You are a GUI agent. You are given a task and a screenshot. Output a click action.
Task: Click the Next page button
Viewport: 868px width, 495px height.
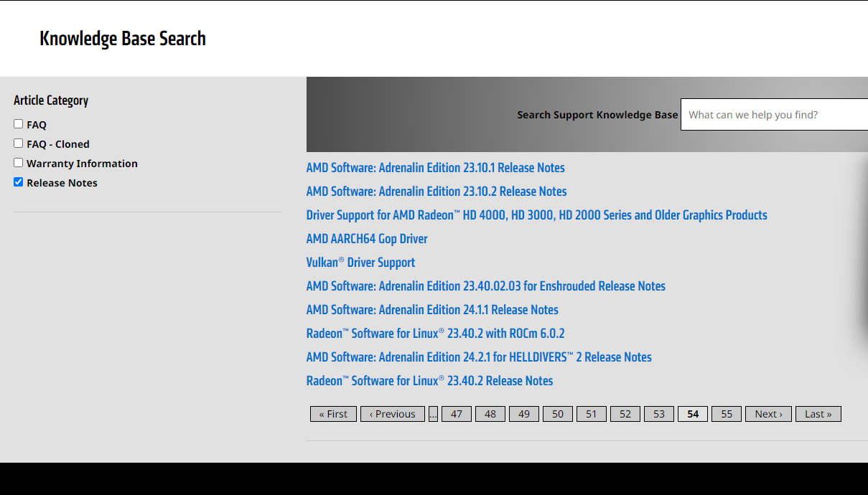768,414
